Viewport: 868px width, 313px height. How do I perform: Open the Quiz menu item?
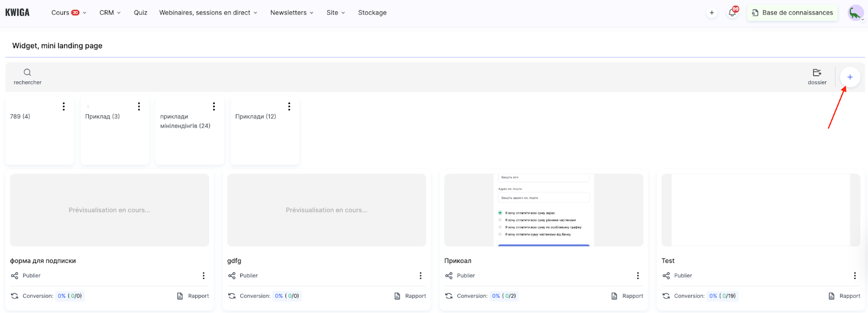(x=141, y=12)
